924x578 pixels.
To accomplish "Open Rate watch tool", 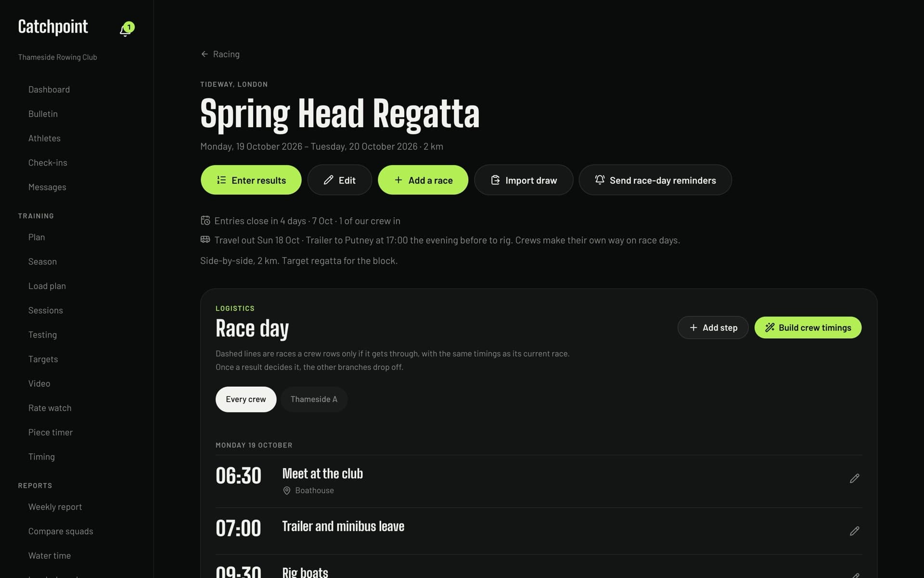I will point(50,408).
